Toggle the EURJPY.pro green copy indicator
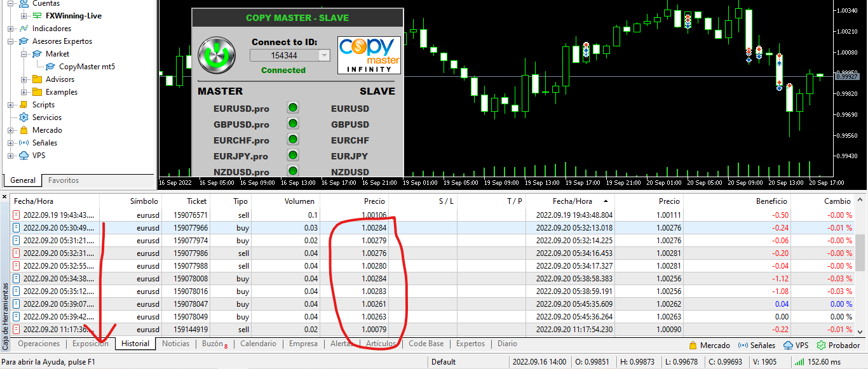 point(293,156)
